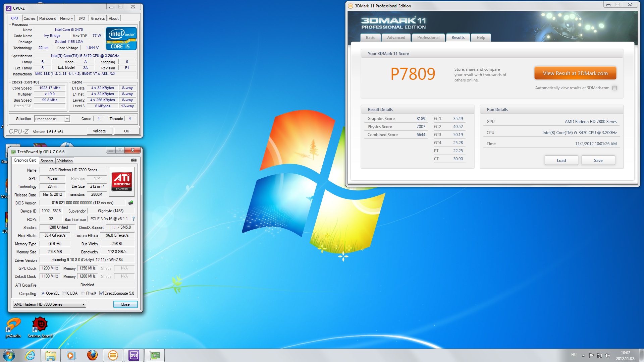
Task: Click the ATI Radeon logo in GPU-Z
Action: click(122, 181)
